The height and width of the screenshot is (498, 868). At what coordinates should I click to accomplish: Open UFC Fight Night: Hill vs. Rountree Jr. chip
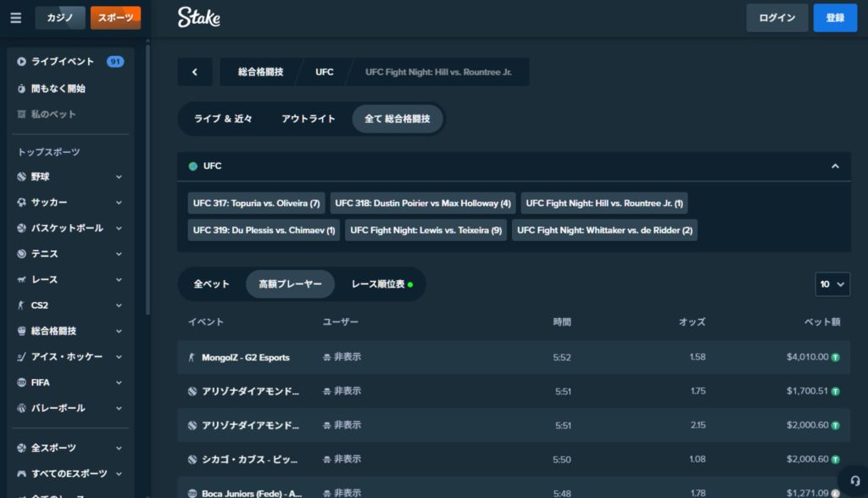click(604, 204)
